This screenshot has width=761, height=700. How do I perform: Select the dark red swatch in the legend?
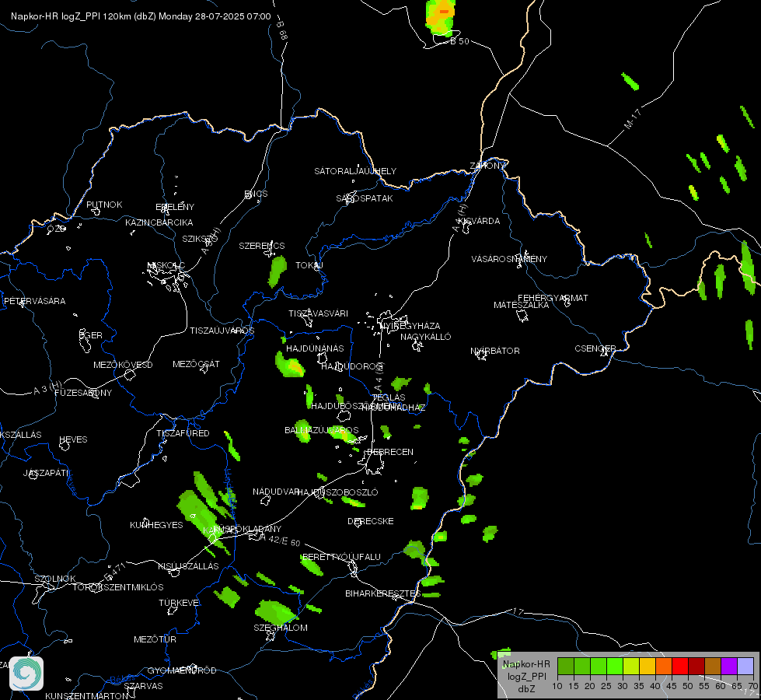696,666
